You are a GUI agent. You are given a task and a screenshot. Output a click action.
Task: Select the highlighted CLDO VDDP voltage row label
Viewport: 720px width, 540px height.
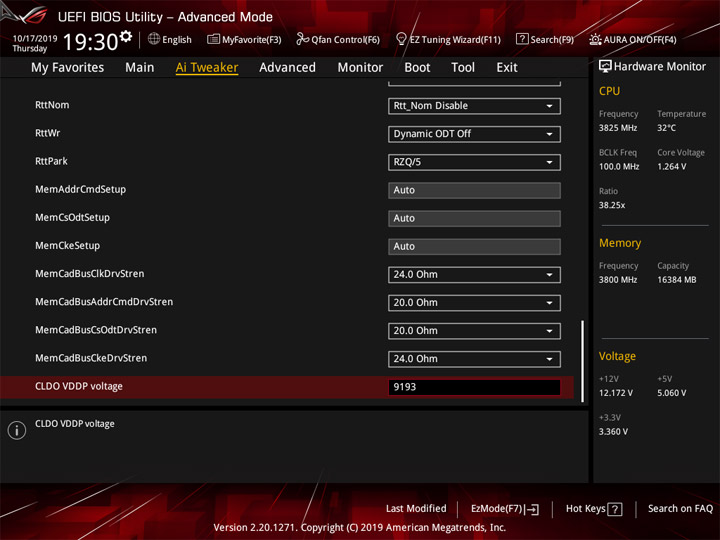79,387
